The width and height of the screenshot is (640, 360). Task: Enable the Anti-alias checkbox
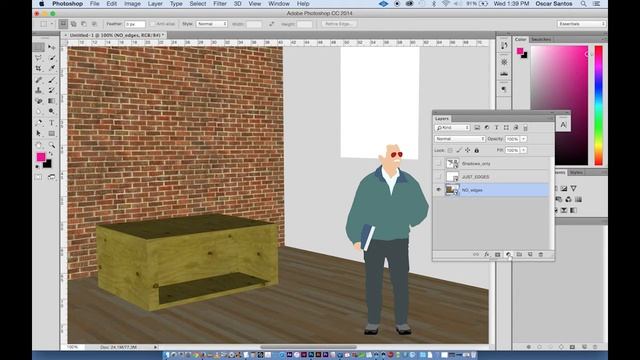point(153,24)
